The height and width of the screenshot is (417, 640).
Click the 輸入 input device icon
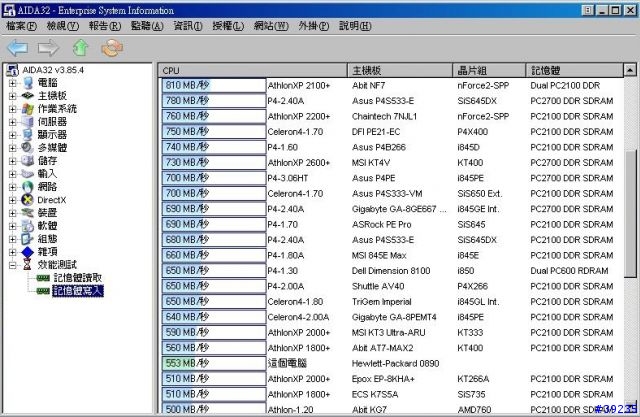pos(28,174)
